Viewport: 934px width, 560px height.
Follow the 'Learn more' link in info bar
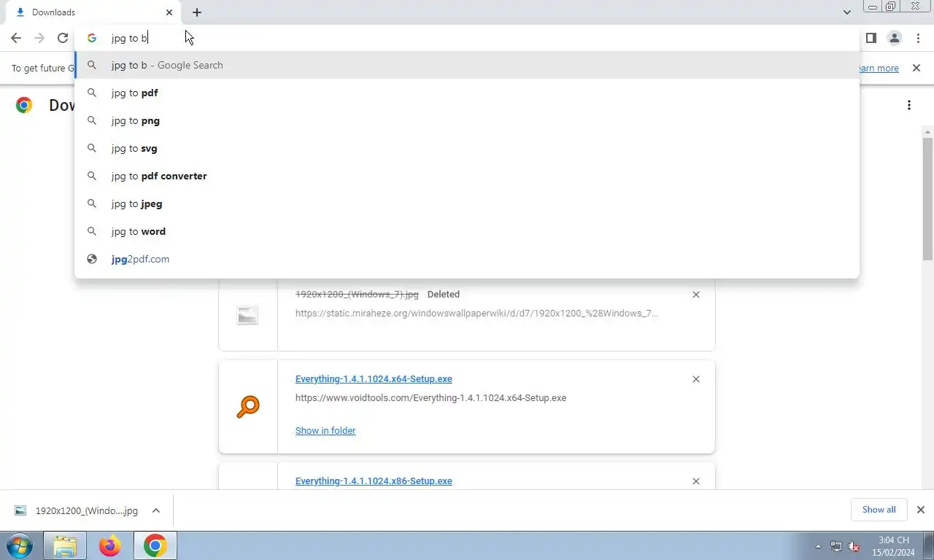point(879,68)
